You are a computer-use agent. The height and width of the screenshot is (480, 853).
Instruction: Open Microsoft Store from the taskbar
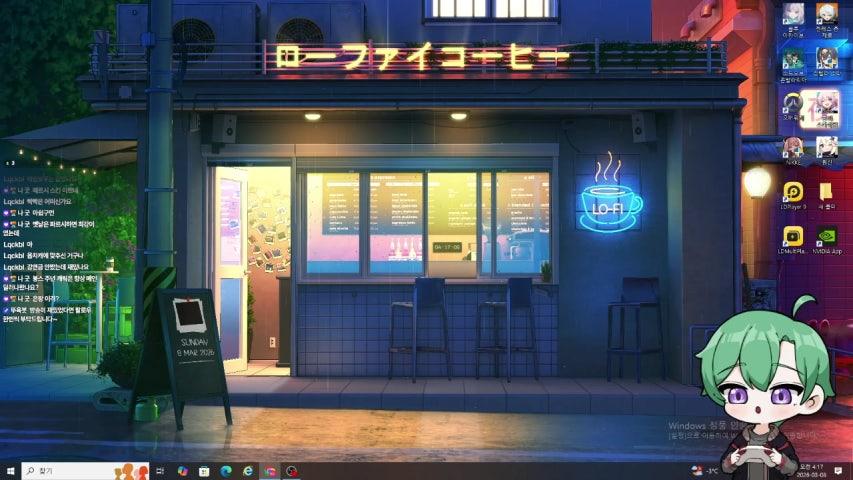click(204, 471)
